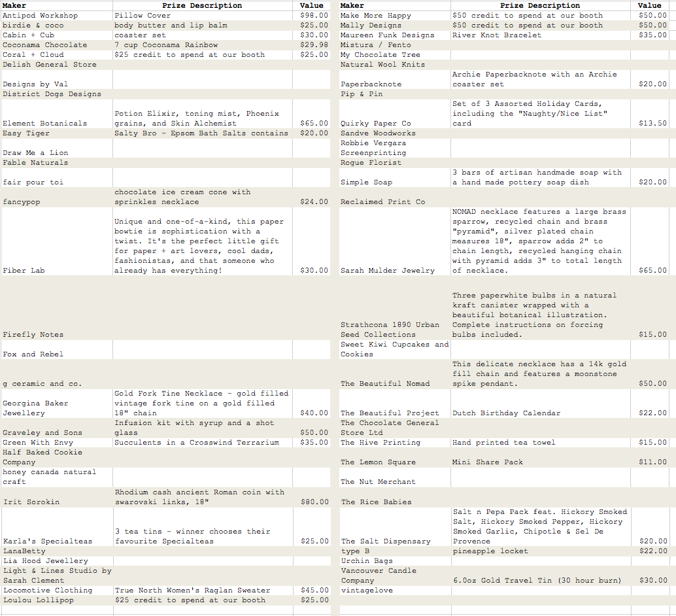The height and width of the screenshot is (616, 676).
Task: Click the "Element Botanicals" maker cell
Action: 56,113
